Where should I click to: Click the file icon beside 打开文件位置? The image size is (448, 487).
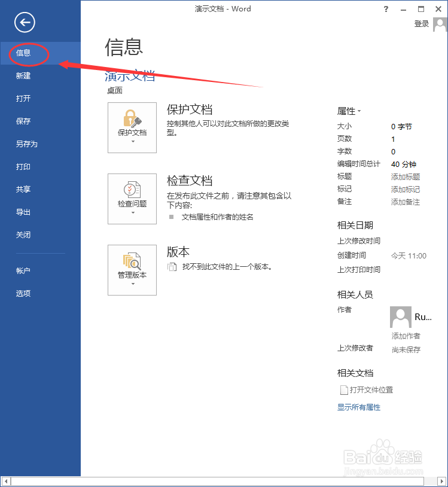coord(344,390)
